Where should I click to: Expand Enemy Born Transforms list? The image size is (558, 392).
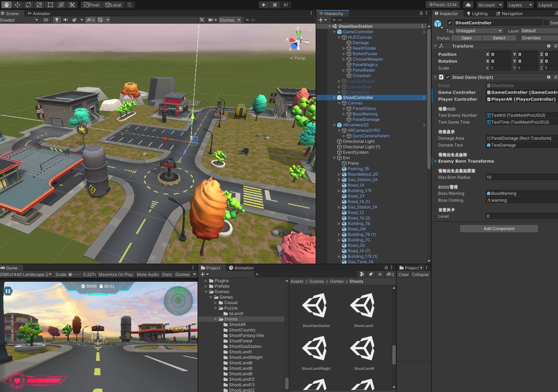click(435, 161)
